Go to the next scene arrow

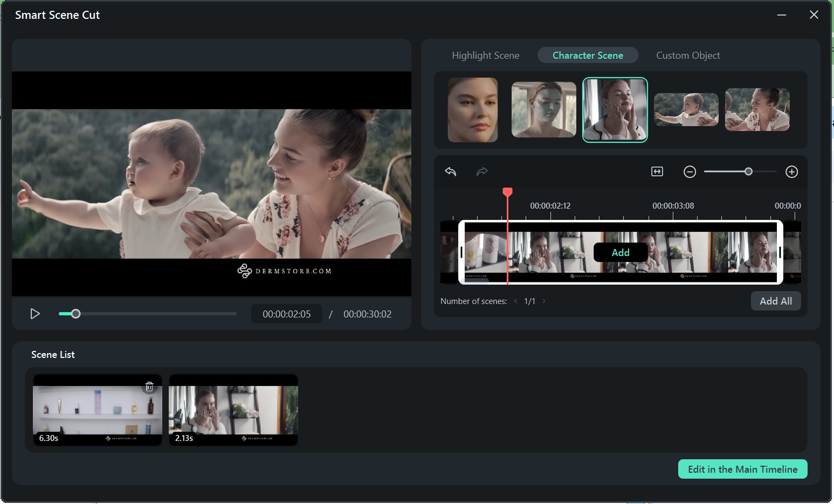[544, 301]
